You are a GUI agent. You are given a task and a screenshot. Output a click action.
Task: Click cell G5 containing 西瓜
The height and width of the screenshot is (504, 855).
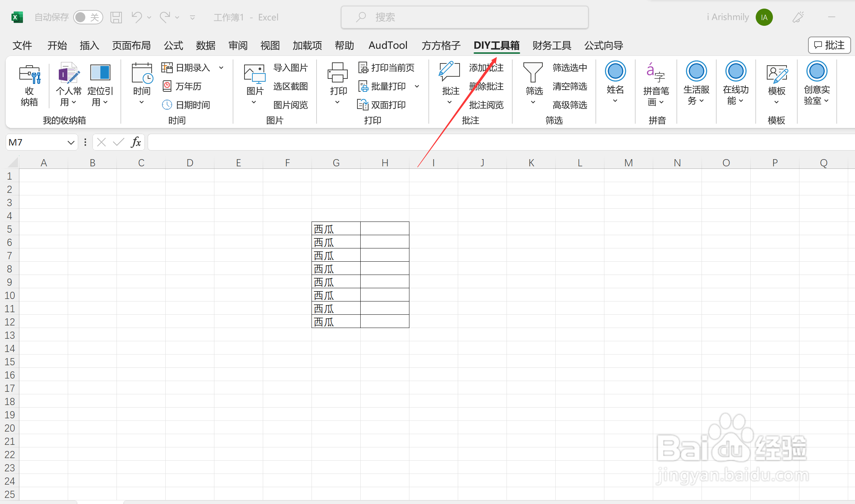[x=336, y=229]
